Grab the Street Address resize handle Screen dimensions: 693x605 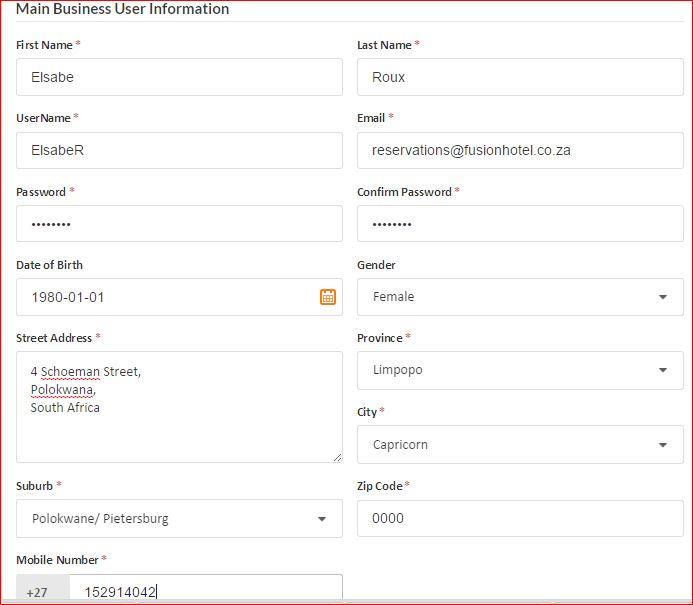coord(337,457)
